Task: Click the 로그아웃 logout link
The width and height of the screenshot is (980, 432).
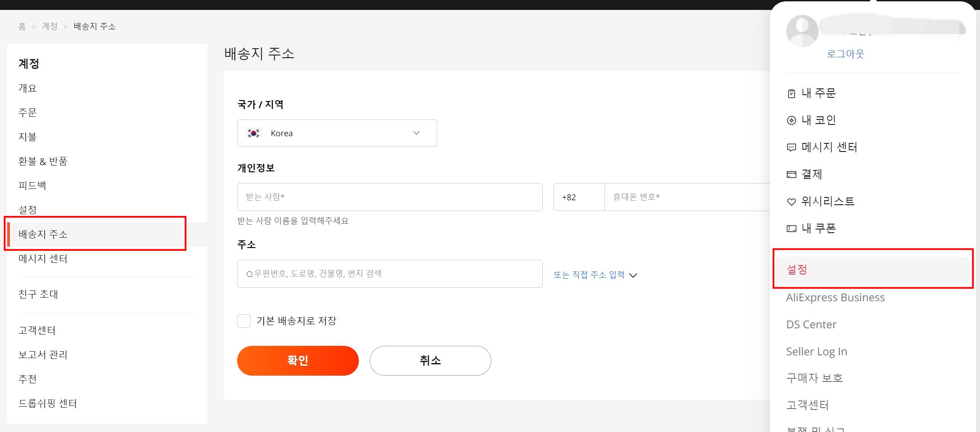Action: click(x=845, y=54)
